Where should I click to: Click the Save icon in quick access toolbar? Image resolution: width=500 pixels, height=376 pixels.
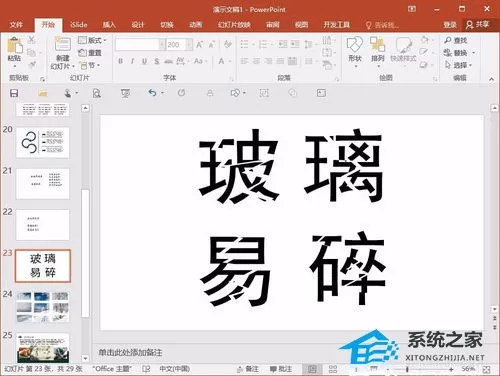point(14,93)
